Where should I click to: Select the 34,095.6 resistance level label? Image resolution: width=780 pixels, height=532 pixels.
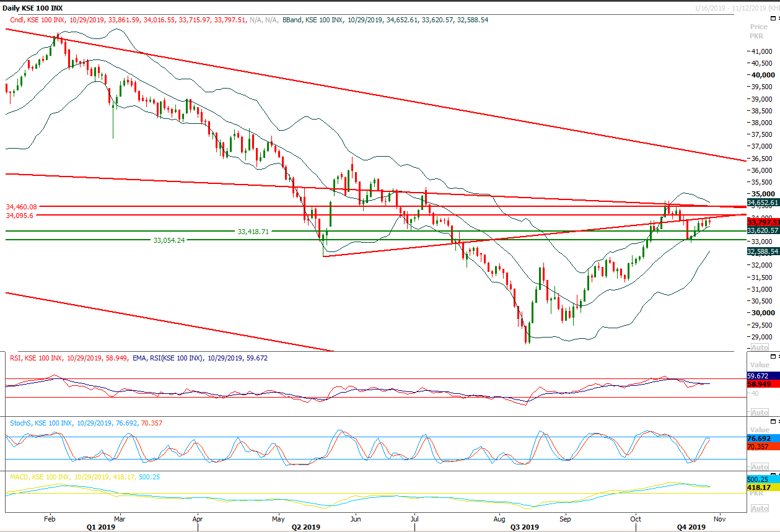(x=19, y=216)
